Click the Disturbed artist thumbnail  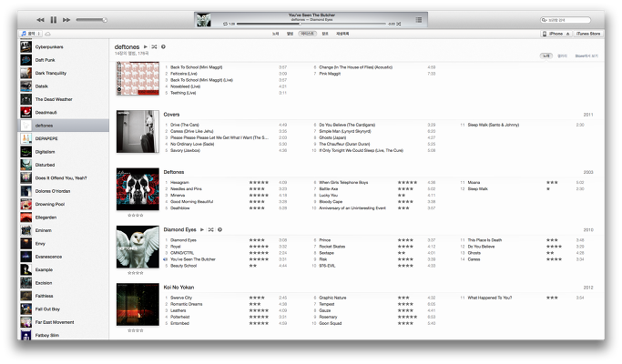coord(26,165)
